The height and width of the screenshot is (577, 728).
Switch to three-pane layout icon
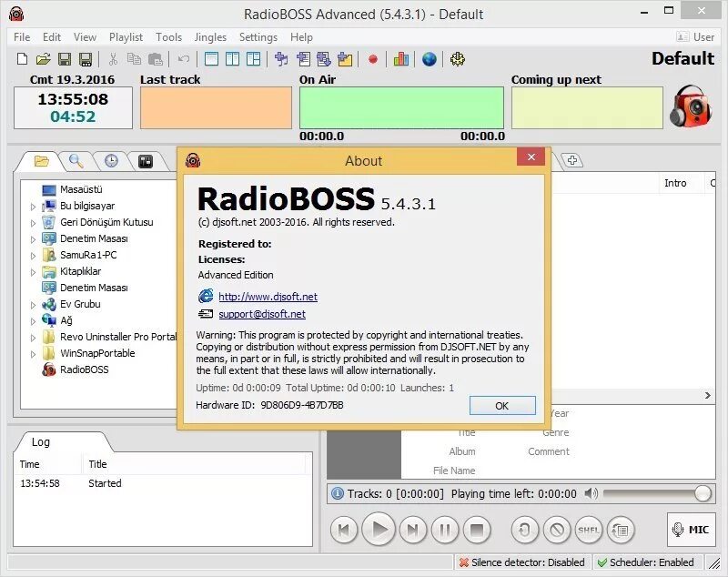(254, 59)
